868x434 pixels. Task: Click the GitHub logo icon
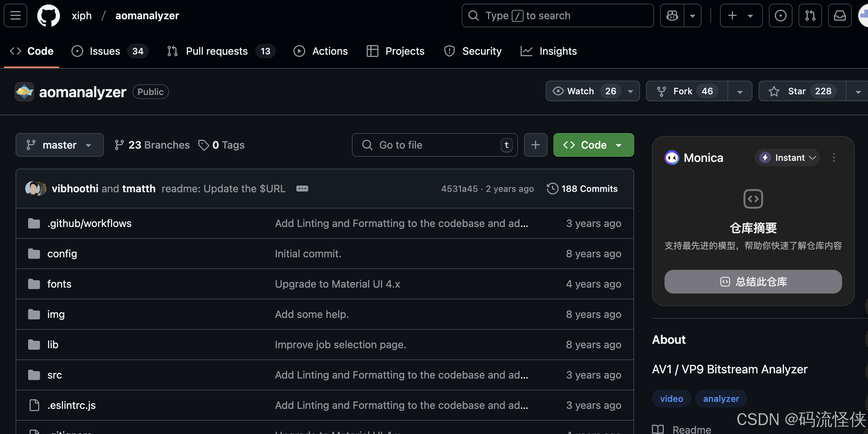click(48, 16)
